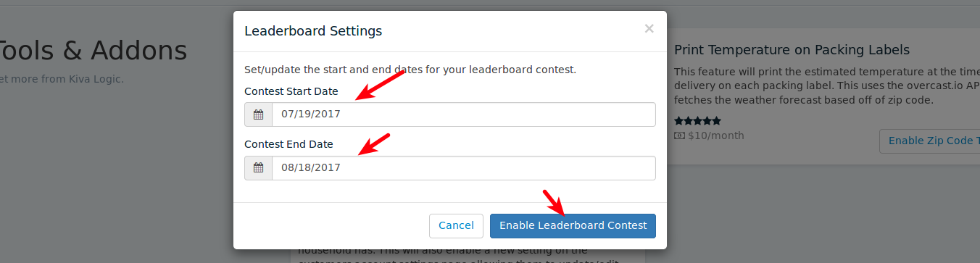
Task: Click the first star in the rating
Action: pos(678,121)
